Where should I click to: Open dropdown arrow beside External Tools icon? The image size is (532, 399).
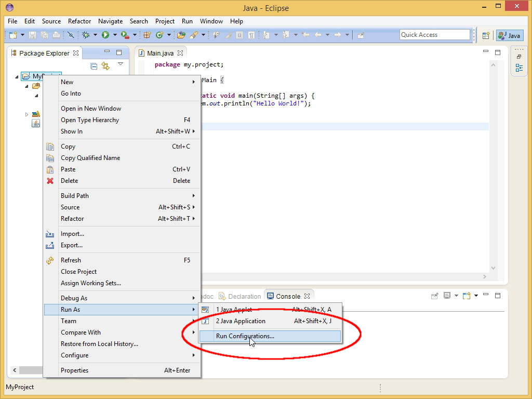click(x=135, y=35)
